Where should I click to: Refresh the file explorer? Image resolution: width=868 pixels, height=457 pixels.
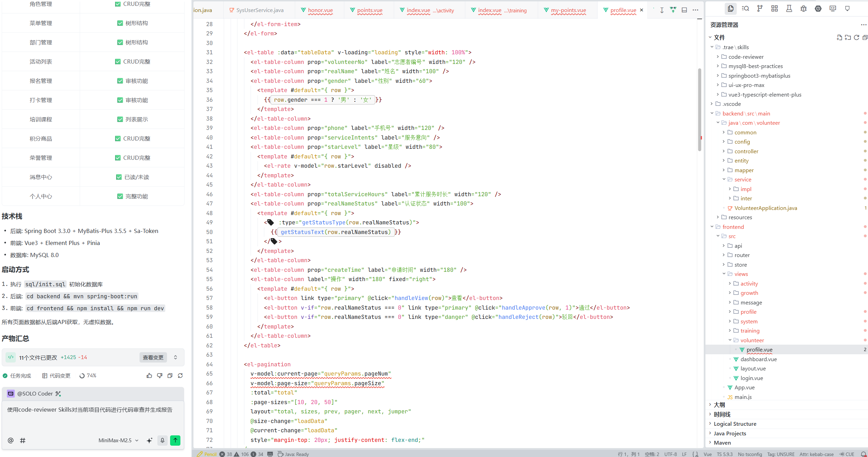tap(856, 37)
